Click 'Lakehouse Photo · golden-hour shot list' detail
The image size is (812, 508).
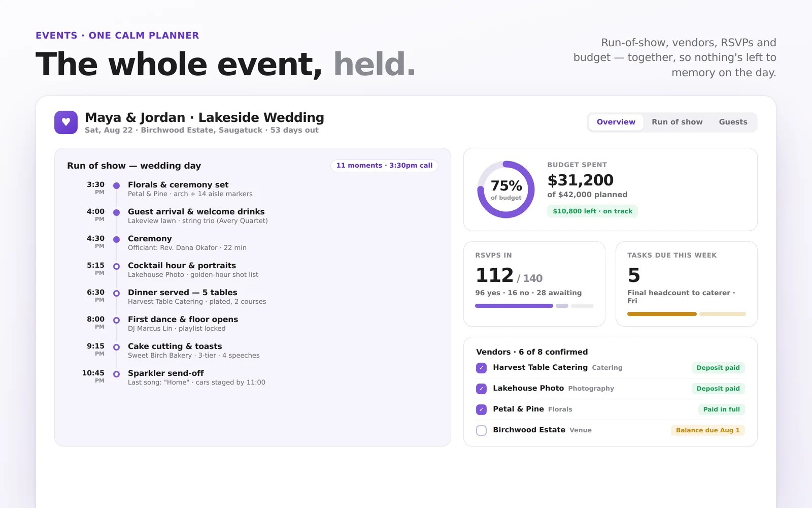[x=193, y=275]
